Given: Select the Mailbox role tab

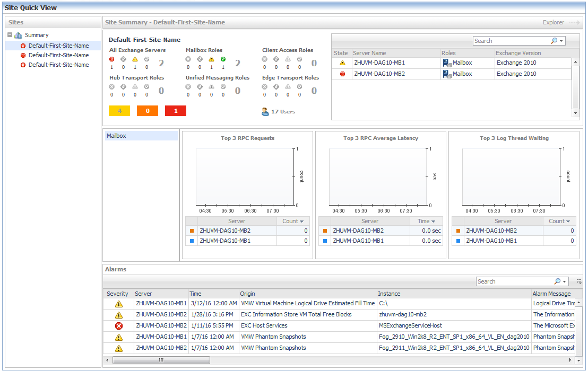Looking at the screenshot, I should (141, 136).
